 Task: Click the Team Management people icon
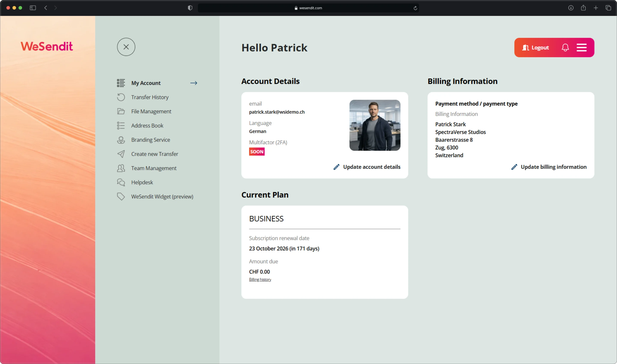pos(121,168)
